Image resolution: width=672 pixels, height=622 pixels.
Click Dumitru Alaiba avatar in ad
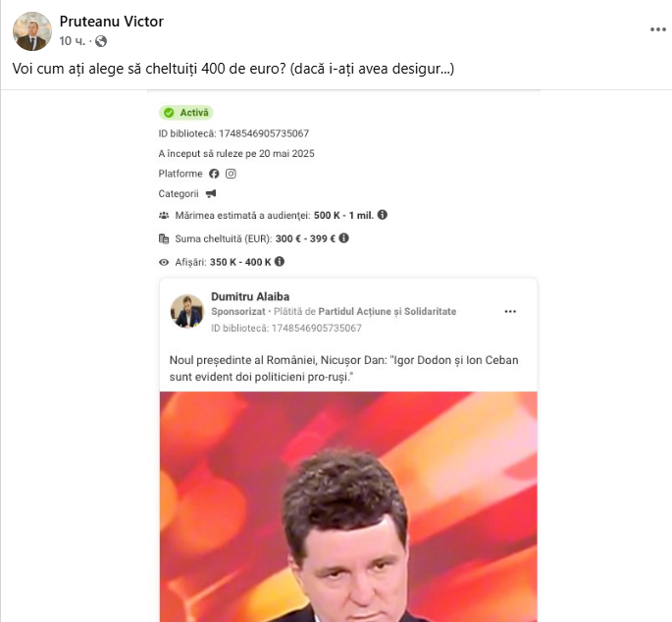tap(186, 311)
